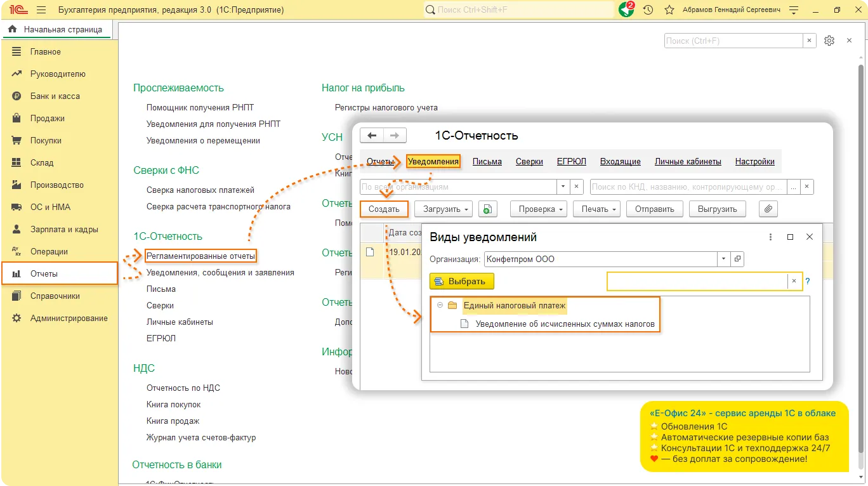Open the Регламентированные отчеты link
This screenshot has width=868, height=486.
point(201,256)
